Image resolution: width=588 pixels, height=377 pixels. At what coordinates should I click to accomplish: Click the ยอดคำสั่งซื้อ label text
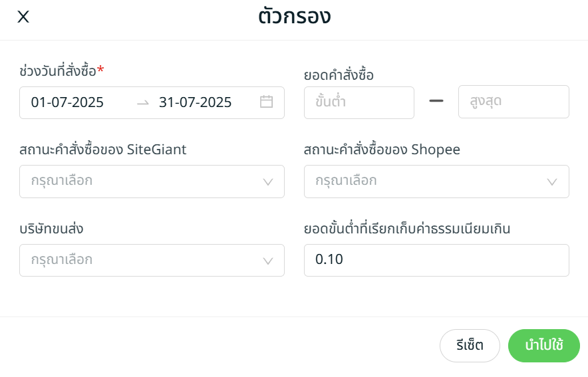(339, 75)
